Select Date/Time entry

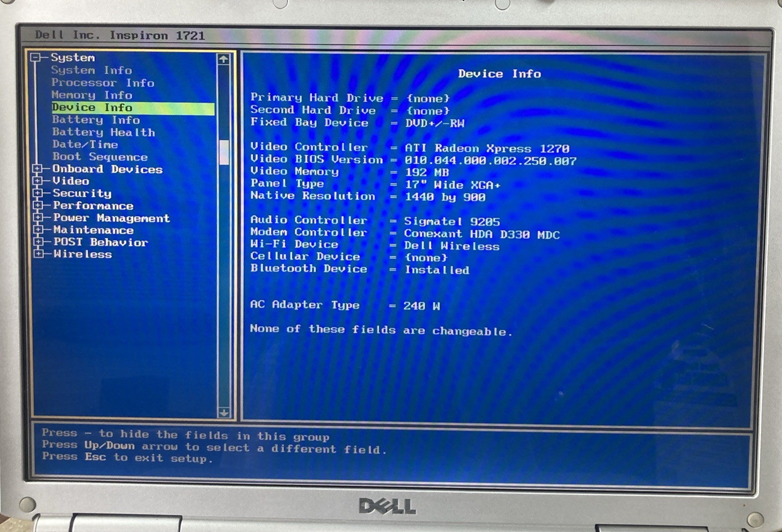click(85, 144)
